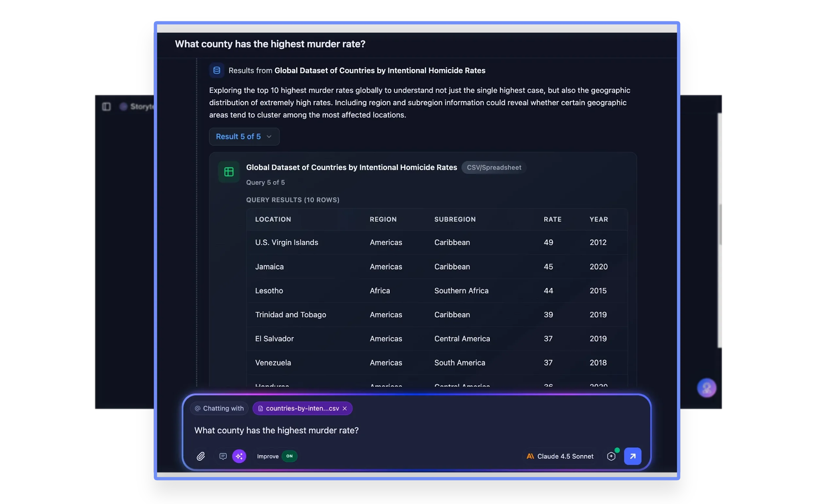Click the paperclip attach file icon
The image size is (817, 504).
pos(201,456)
